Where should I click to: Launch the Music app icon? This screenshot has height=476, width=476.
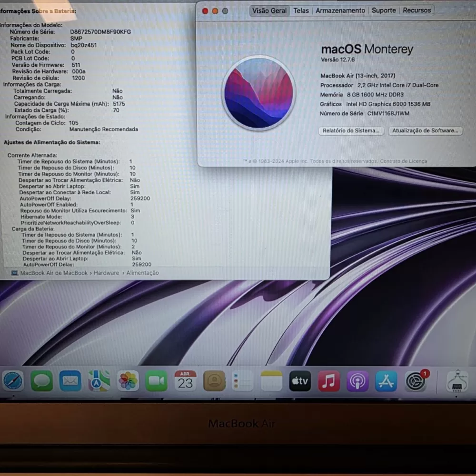click(329, 381)
